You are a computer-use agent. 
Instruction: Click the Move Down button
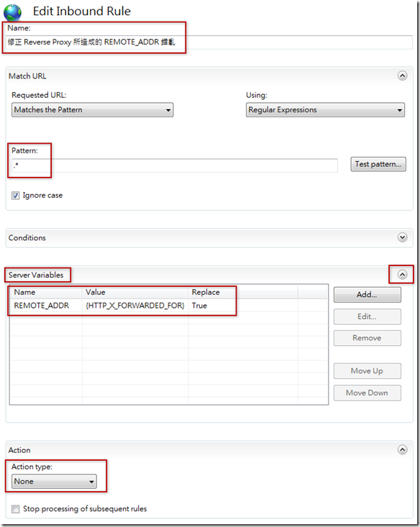367,393
